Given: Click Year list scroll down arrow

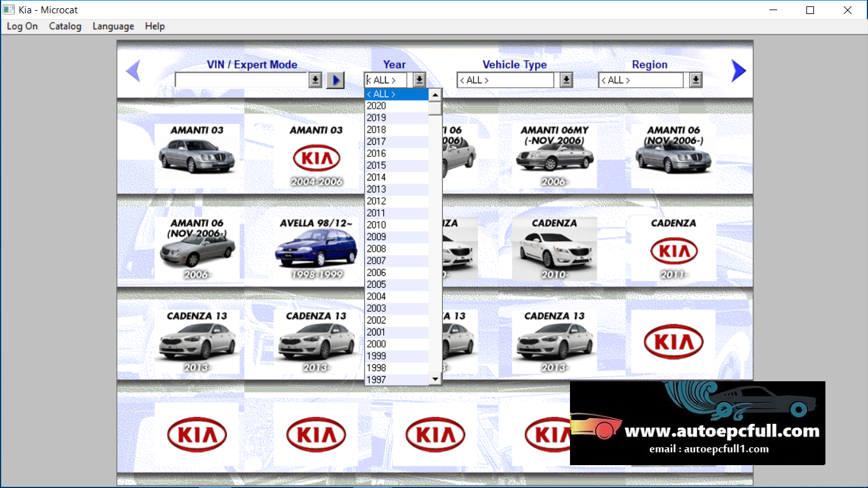Looking at the screenshot, I should pos(435,379).
